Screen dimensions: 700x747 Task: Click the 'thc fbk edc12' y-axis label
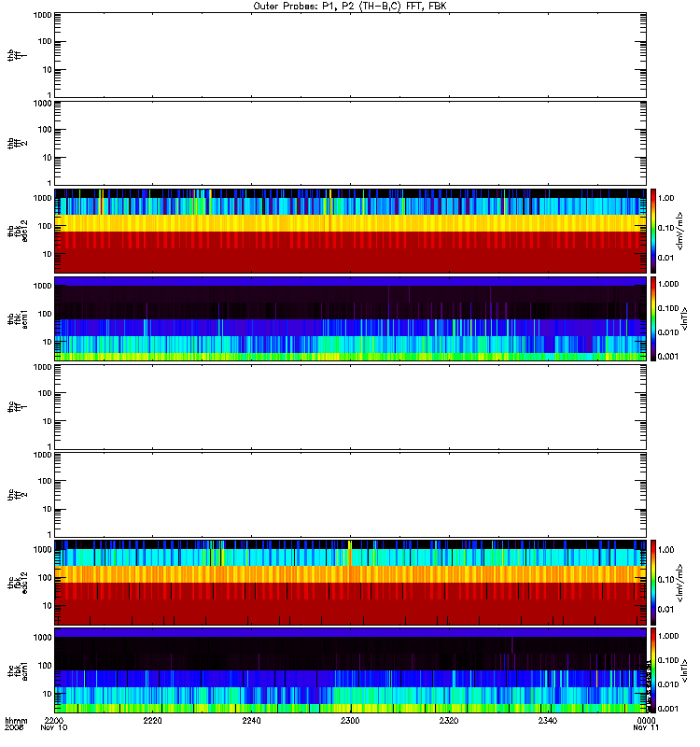point(18,583)
